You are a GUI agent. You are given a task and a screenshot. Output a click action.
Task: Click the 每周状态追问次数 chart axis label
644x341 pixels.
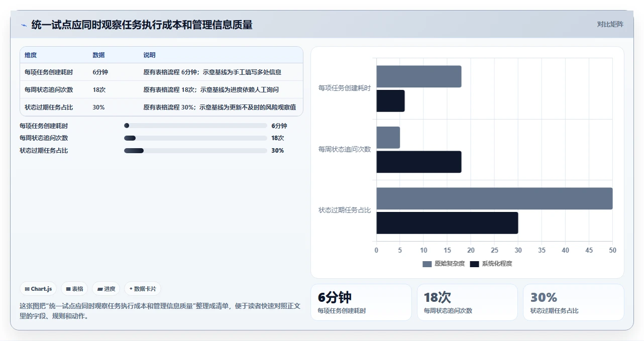345,150
